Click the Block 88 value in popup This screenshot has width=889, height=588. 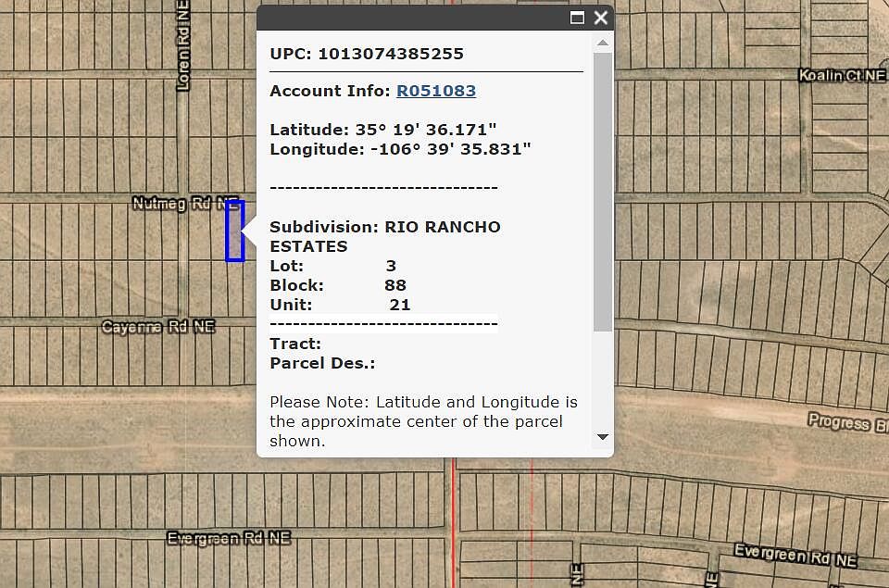click(x=395, y=285)
